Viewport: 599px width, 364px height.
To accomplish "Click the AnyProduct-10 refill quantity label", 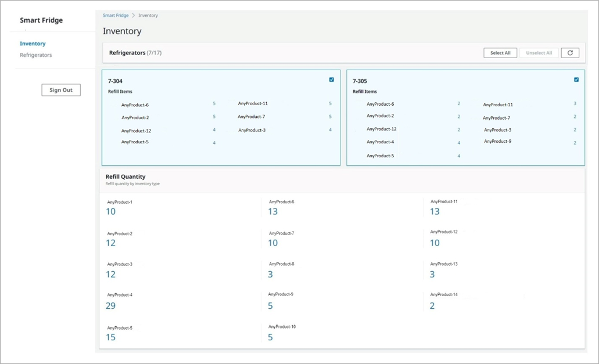I will click(x=282, y=327).
